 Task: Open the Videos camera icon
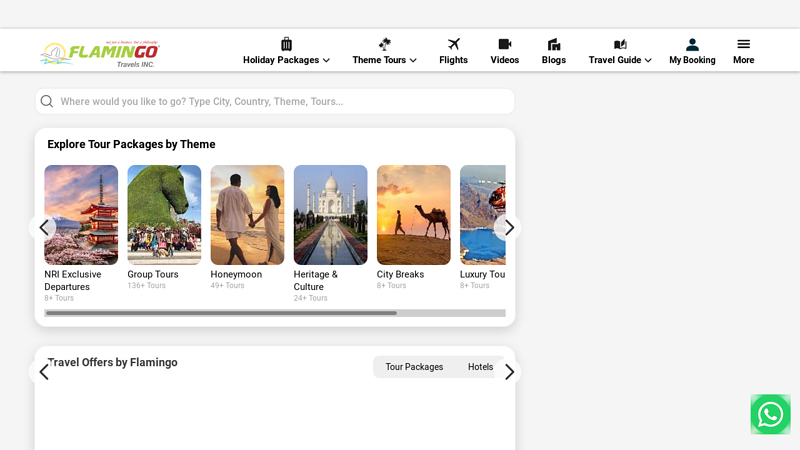(x=504, y=45)
